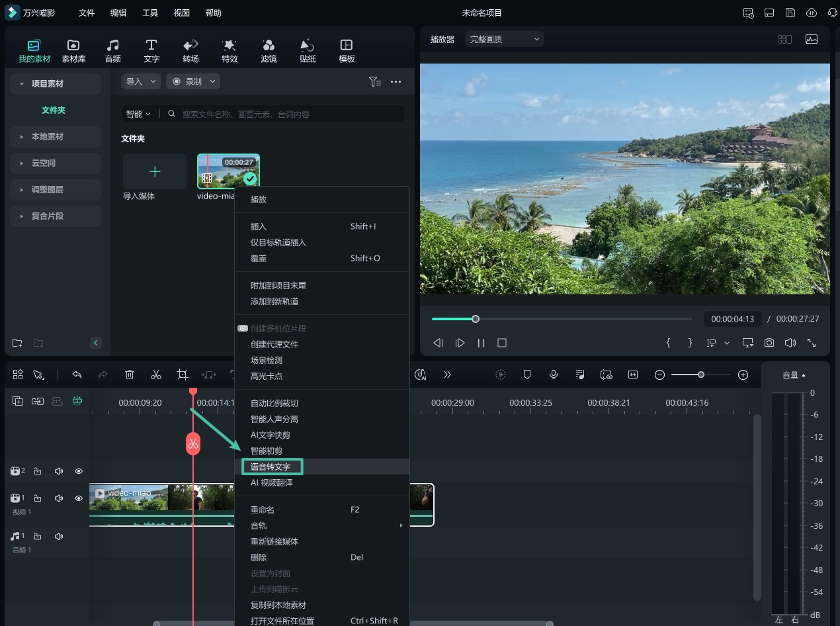The height and width of the screenshot is (626, 840).
Task: Hide video track 1 with eye icon
Action: click(x=79, y=498)
